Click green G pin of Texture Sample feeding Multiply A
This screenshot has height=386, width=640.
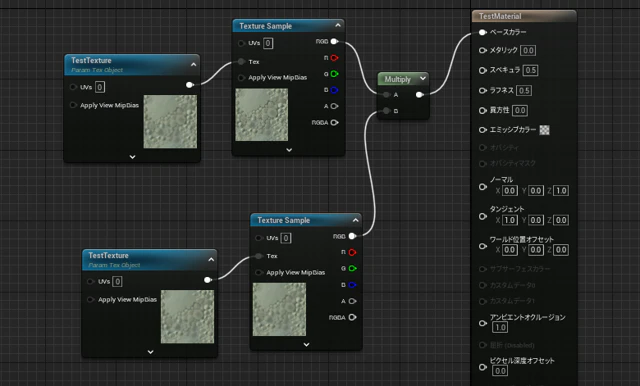click(x=334, y=74)
